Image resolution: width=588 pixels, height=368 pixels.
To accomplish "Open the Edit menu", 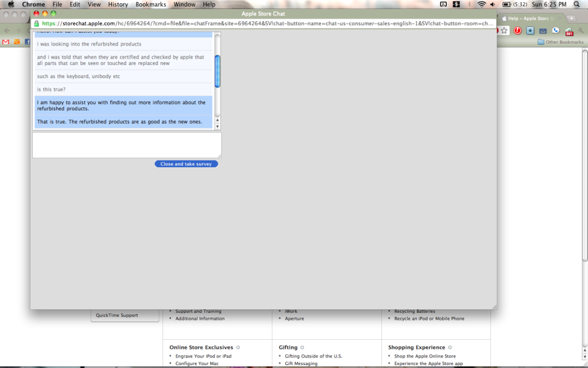I will click(75, 5).
